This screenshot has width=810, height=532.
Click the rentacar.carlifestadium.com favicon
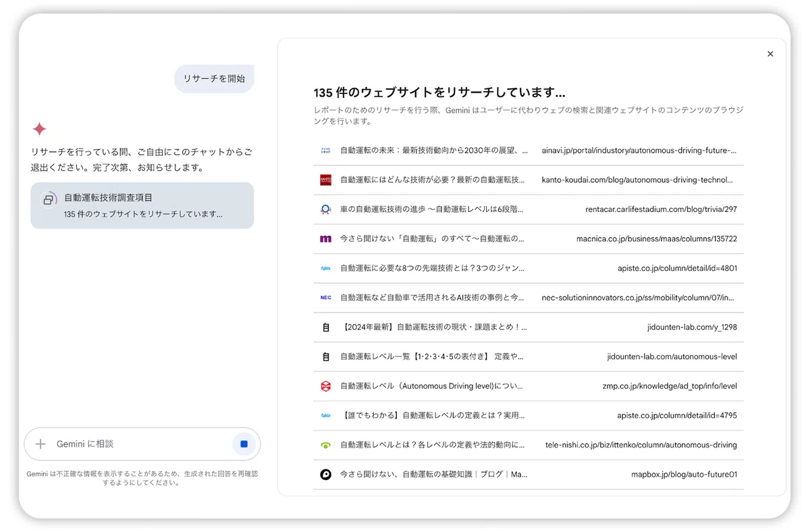(325, 209)
